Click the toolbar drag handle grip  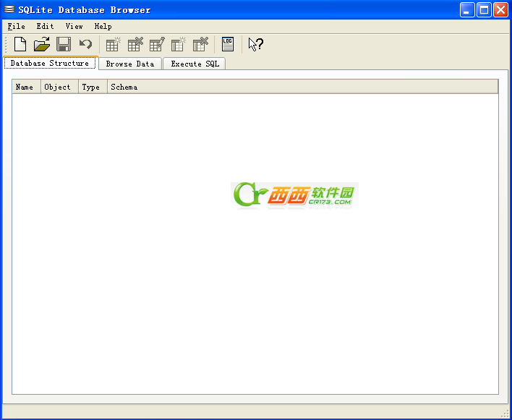pos(6,44)
